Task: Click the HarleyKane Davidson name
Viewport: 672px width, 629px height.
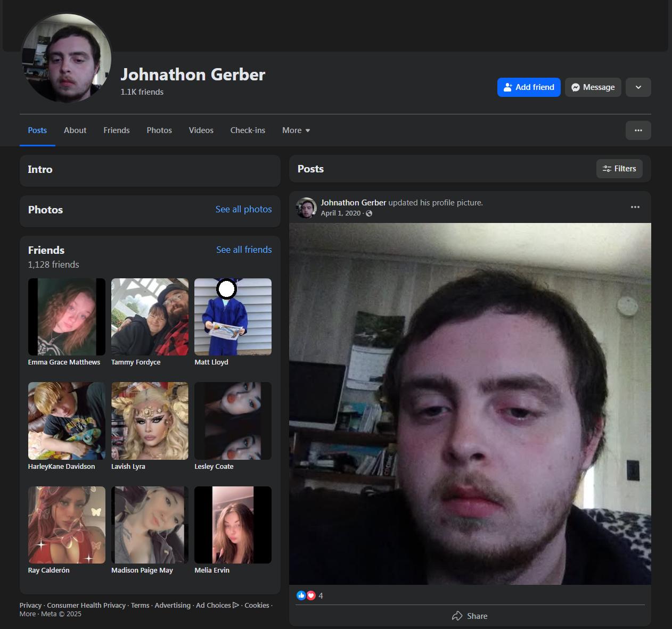Action: point(61,467)
